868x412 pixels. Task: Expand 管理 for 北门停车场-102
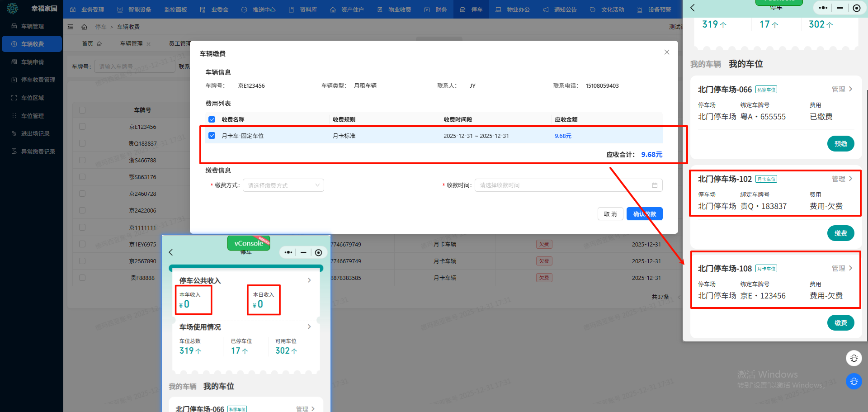(842, 179)
